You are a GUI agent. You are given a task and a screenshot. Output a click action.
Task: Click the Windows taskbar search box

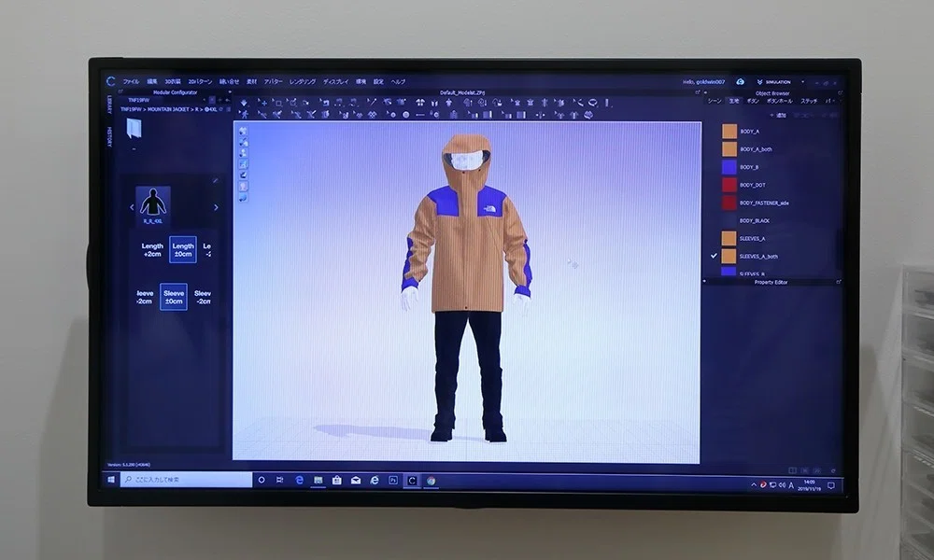(x=187, y=480)
